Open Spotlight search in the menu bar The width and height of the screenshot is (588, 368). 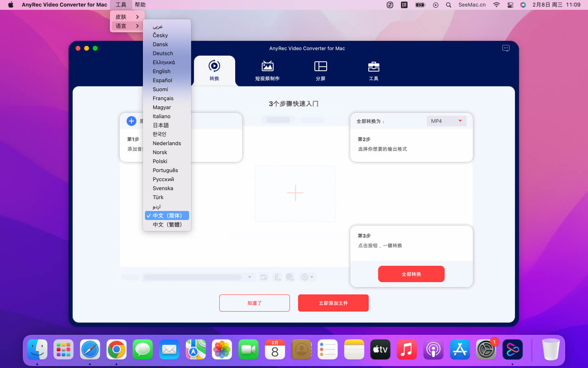[448, 5]
